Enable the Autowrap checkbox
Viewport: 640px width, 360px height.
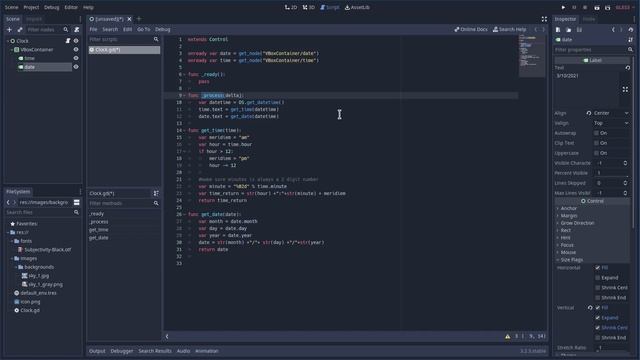[x=597, y=133]
